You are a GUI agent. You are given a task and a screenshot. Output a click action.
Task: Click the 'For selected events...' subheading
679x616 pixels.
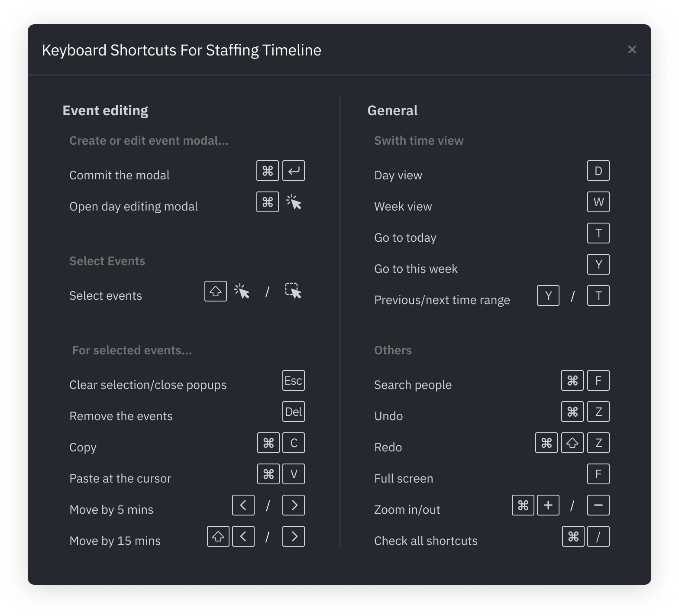click(132, 350)
